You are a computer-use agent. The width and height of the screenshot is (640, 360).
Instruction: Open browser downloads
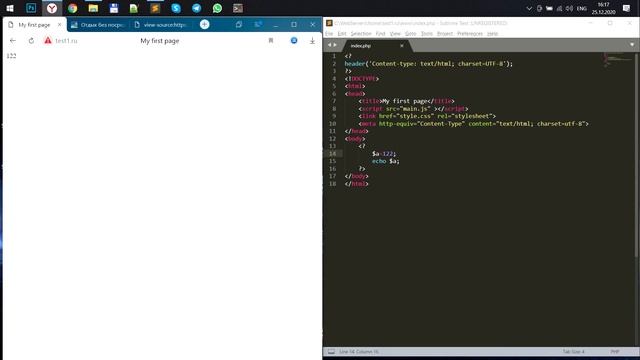312,40
